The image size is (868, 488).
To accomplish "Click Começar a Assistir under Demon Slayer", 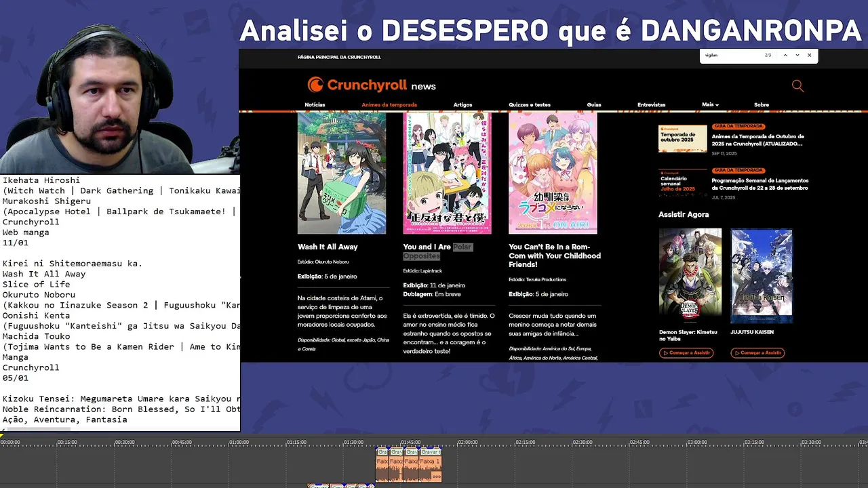I will (x=686, y=352).
